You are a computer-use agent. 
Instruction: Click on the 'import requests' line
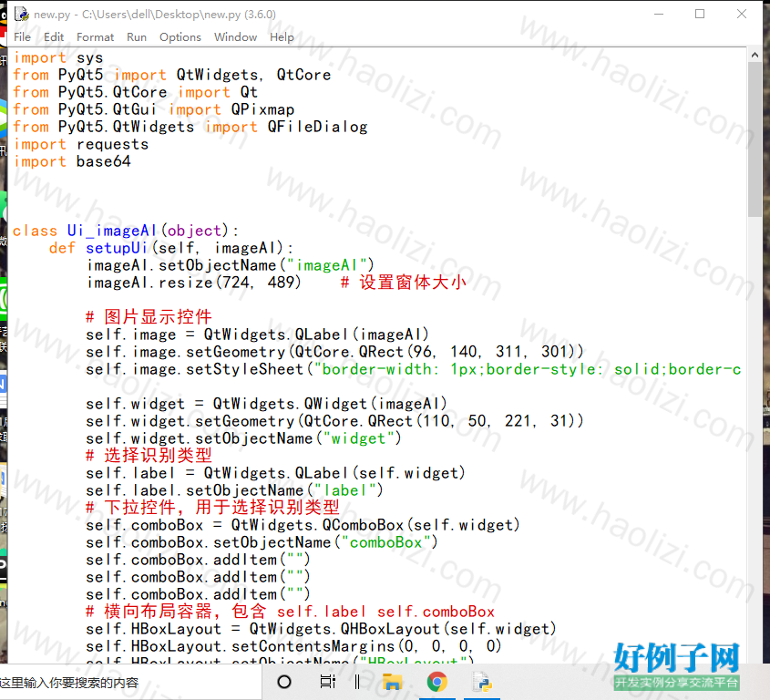[x=81, y=144]
